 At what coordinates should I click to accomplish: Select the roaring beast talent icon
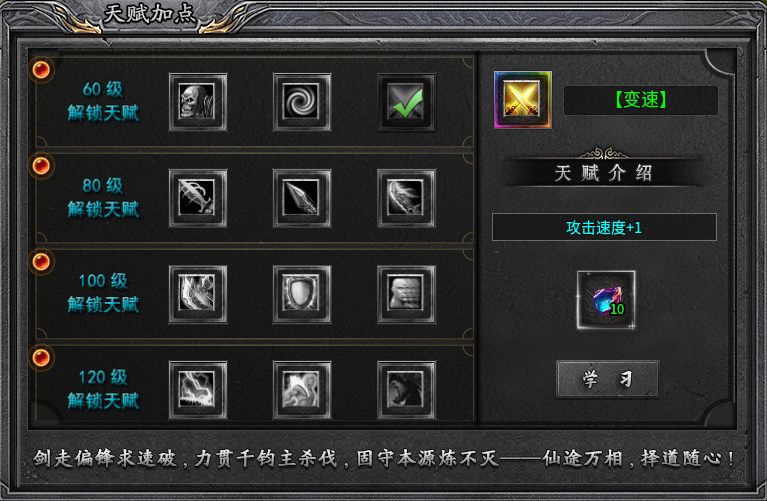[x=406, y=390]
